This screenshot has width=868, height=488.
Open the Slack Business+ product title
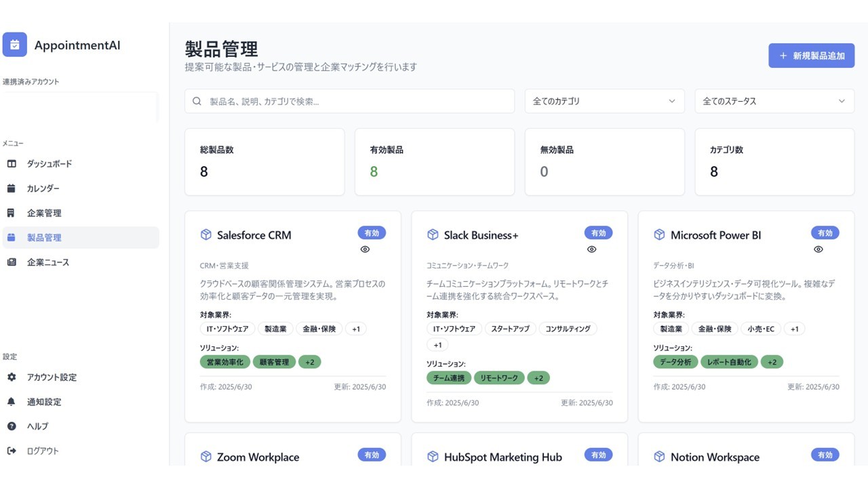coord(481,235)
